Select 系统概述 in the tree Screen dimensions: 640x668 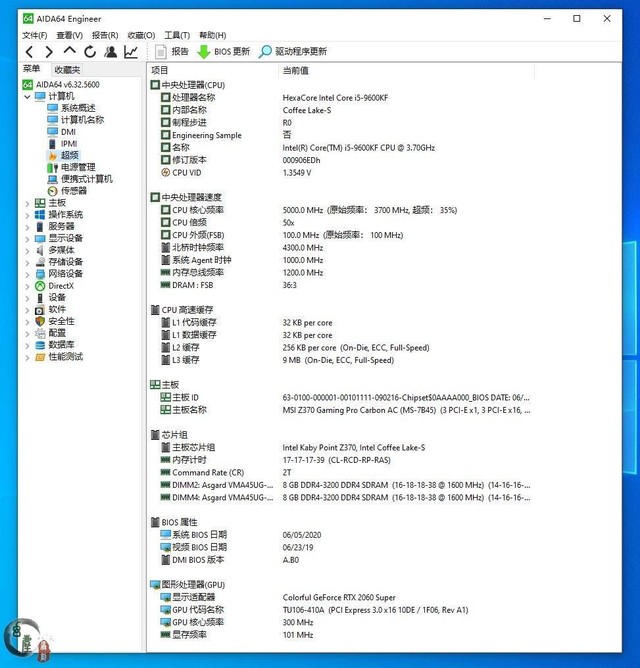pos(71,108)
